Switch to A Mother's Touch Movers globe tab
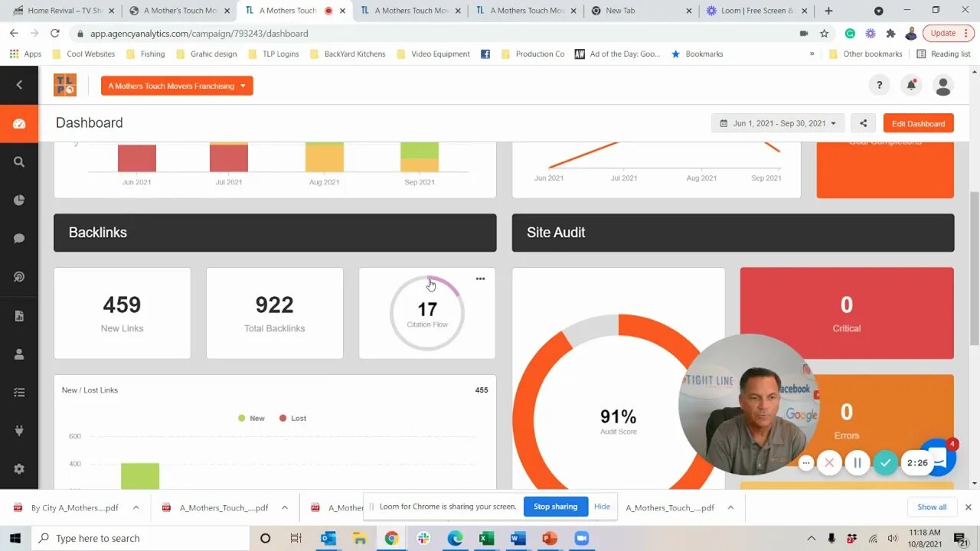Image resolution: width=980 pixels, height=551 pixels. click(x=180, y=11)
